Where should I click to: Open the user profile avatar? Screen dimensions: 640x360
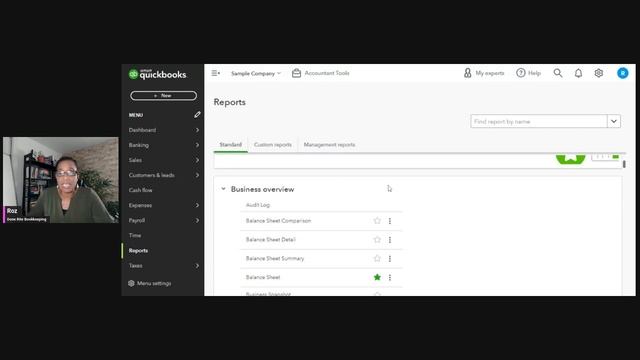[x=622, y=73]
